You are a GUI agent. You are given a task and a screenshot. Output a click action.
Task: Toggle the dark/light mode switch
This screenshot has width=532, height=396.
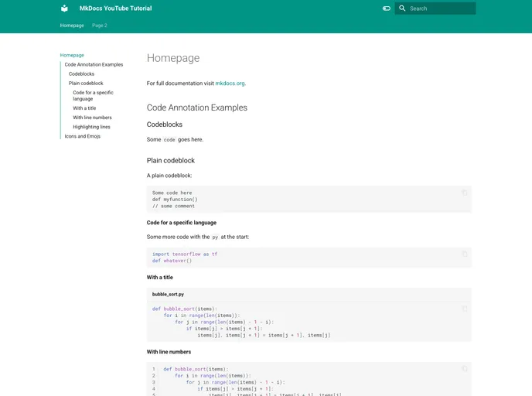[387, 9]
